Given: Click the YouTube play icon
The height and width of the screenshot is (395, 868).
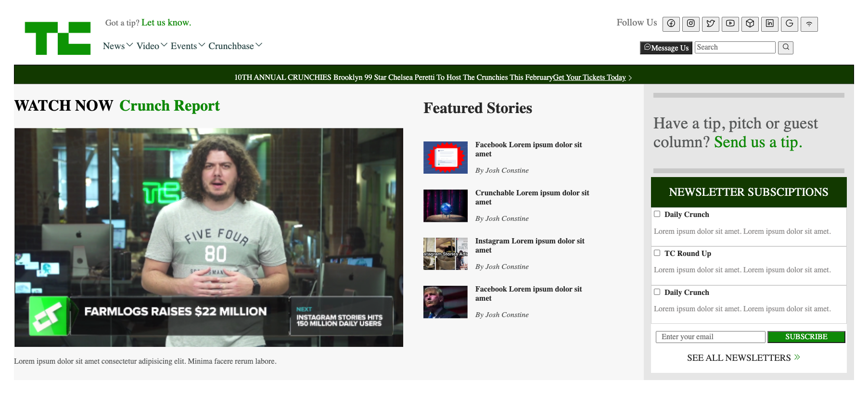Looking at the screenshot, I should click(x=730, y=24).
